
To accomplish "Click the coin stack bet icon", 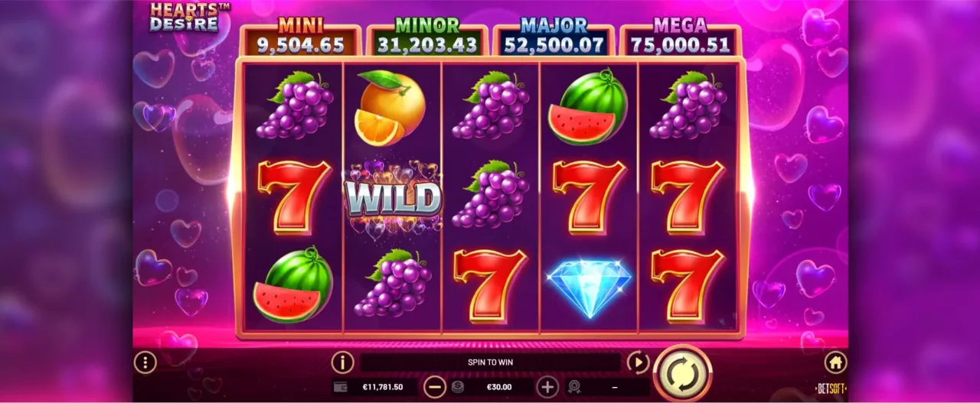I will [x=457, y=388].
